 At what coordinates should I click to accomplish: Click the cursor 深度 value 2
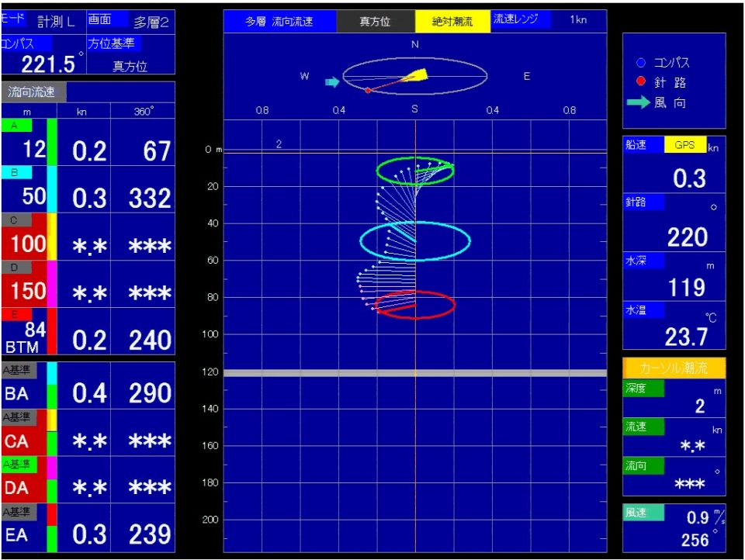tap(700, 406)
